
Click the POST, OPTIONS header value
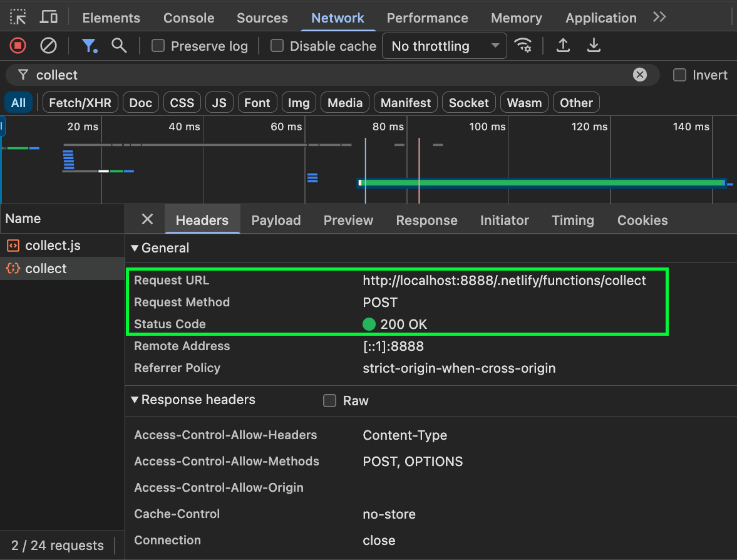click(413, 461)
